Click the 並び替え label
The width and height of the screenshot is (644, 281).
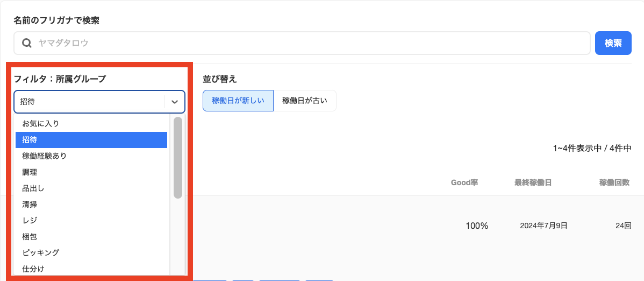point(220,79)
